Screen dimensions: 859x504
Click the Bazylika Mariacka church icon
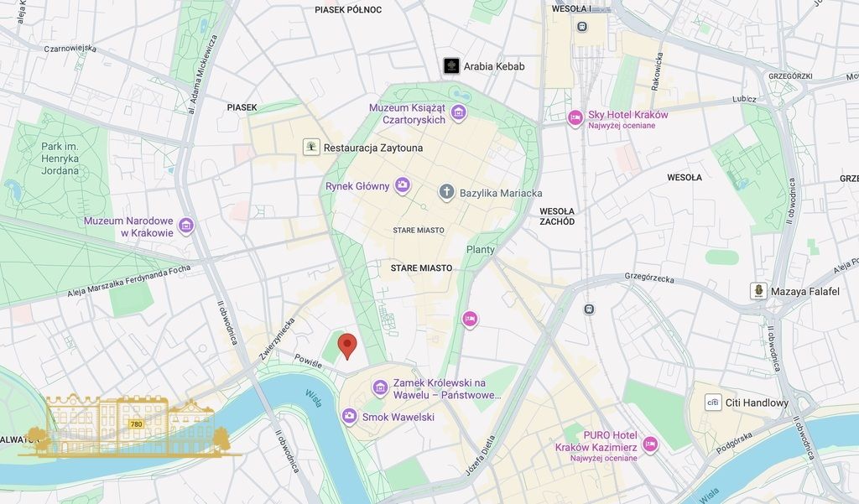(446, 192)
